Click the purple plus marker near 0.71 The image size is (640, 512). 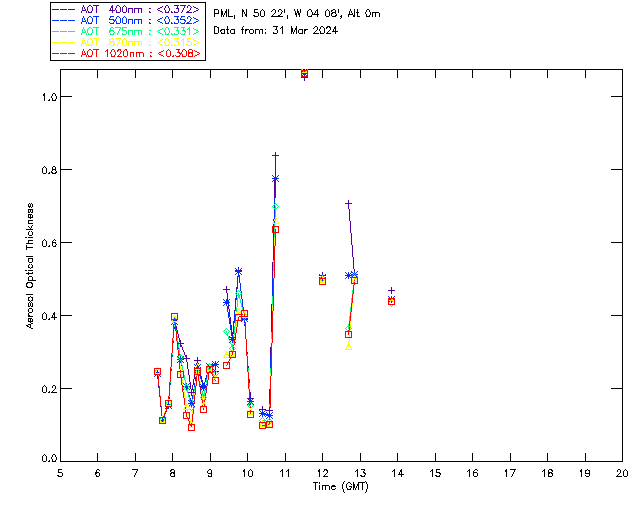coord(349,203)
